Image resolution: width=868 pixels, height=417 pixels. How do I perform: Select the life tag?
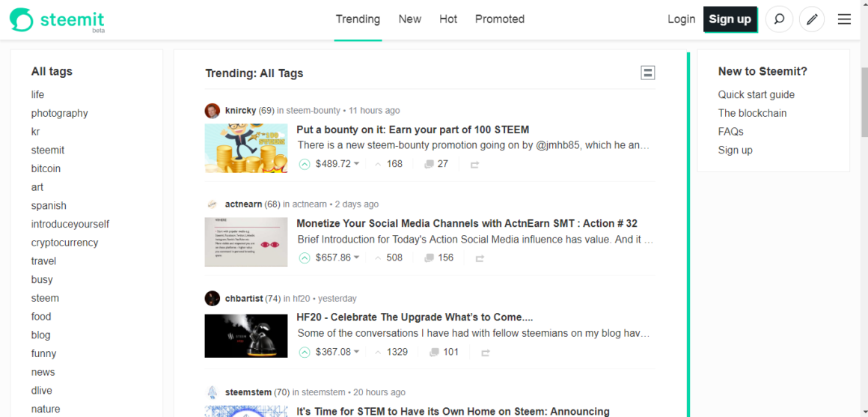(37, 94)
